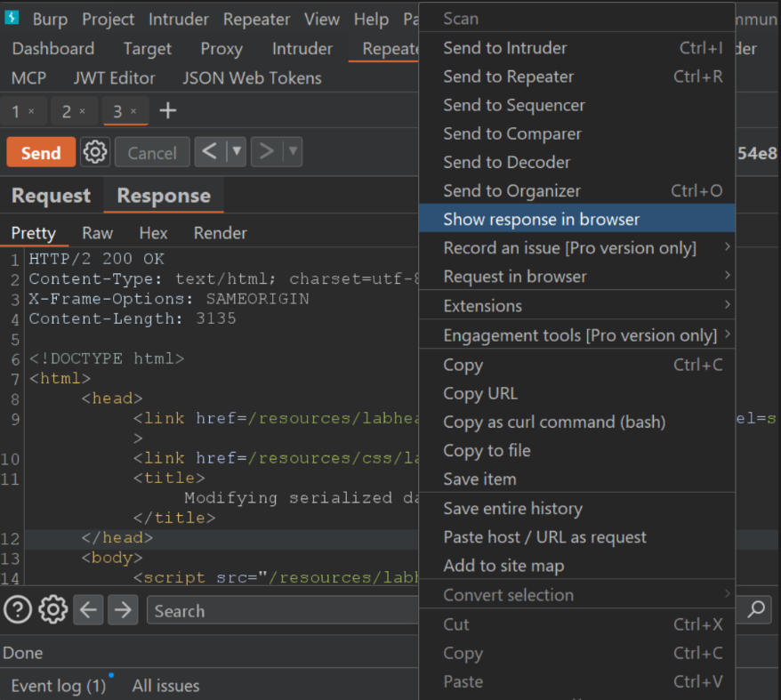The width and height of the screenshot is (781, 700).
Task: Switch to JSON Web Tokens tab
Action: (x=252, y=78)
